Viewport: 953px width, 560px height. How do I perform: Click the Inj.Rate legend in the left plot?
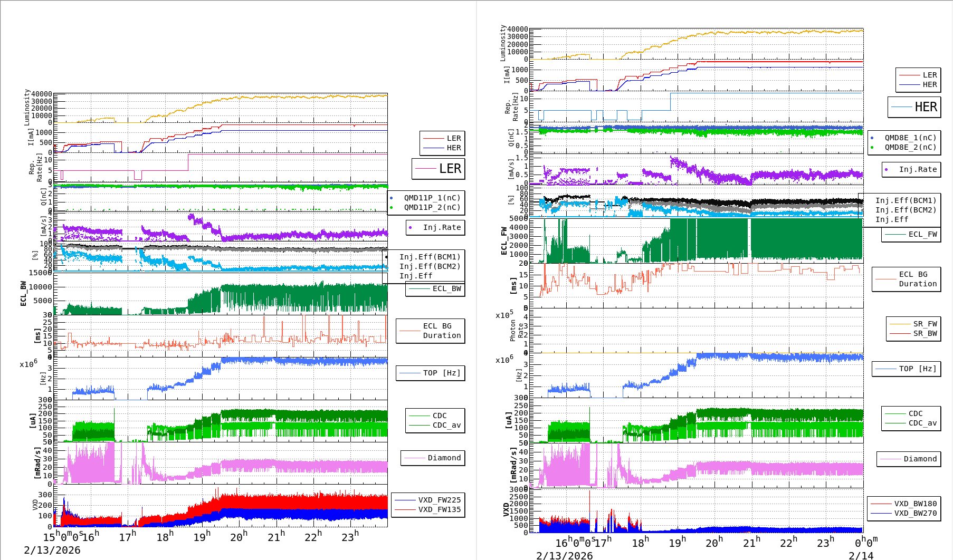[435, 227]
